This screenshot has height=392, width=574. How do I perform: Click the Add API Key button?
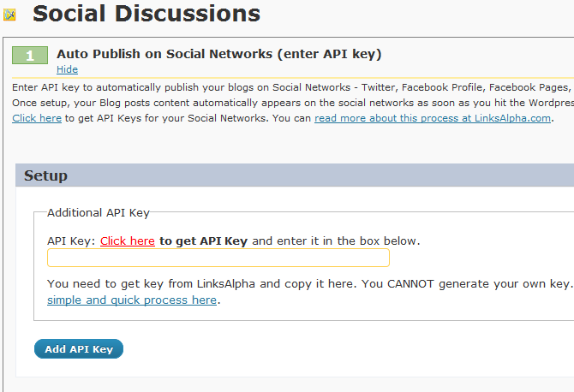tap(79, 349)
